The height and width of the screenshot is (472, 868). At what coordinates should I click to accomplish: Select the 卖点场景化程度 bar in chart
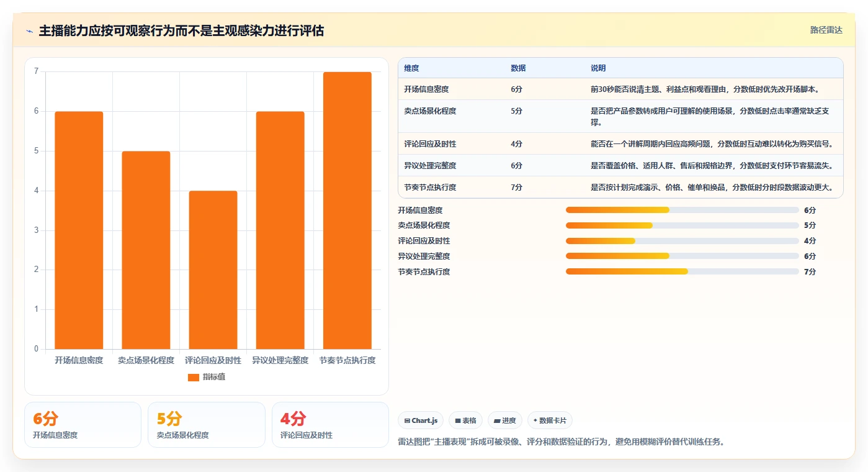click(146, 250)
